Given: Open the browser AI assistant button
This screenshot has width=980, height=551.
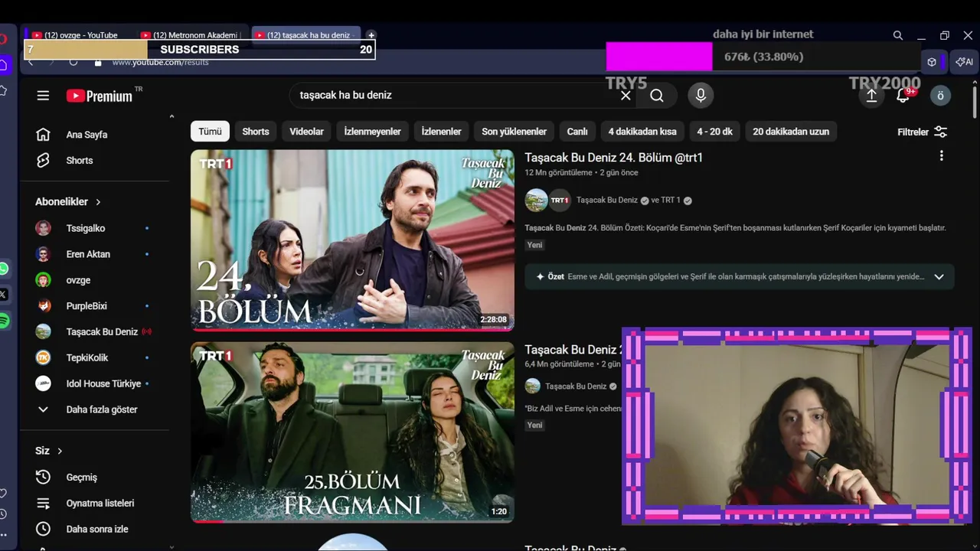Looking at the screenshot, I should [x=964, y=62].
